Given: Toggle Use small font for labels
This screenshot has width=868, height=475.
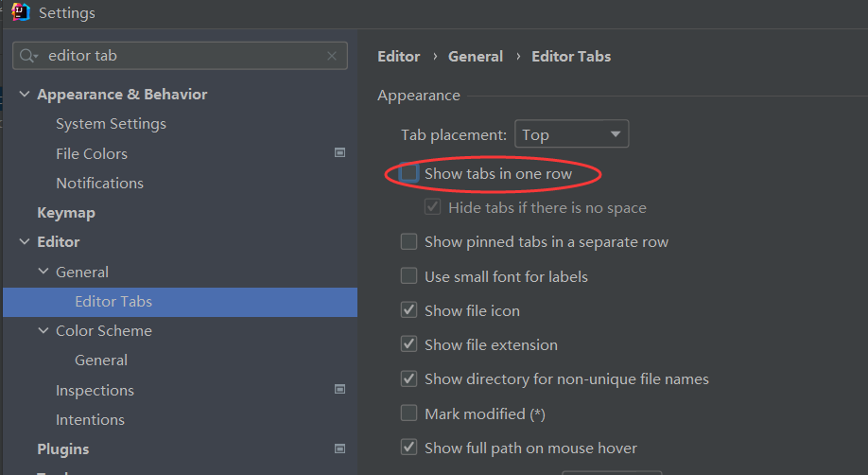Looking at the screenshot, I should coord(408,276).
